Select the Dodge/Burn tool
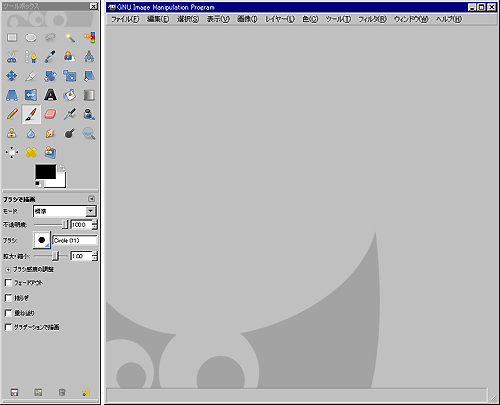Viewport: 500px width, 405px height. (70, 134)
